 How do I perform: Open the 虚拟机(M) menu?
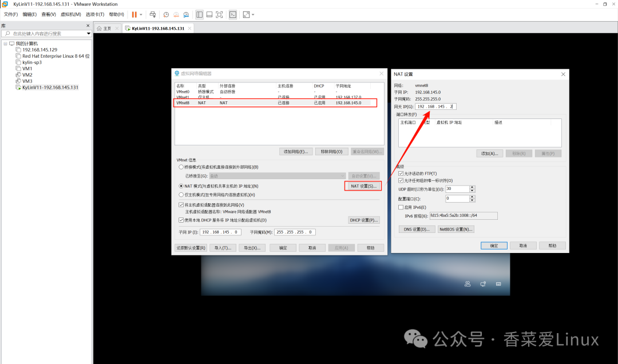[x=70, y=14]
